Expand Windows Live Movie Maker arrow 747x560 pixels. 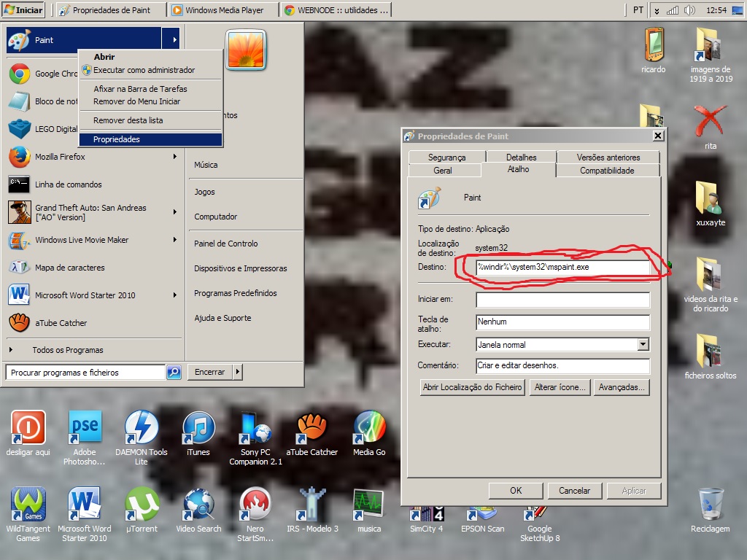coord(175,240)
